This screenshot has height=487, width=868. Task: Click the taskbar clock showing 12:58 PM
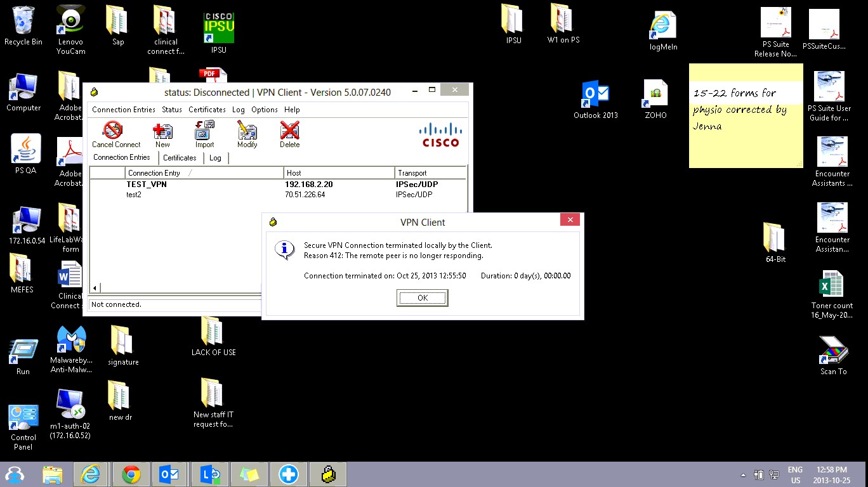[x=832, y=475]
